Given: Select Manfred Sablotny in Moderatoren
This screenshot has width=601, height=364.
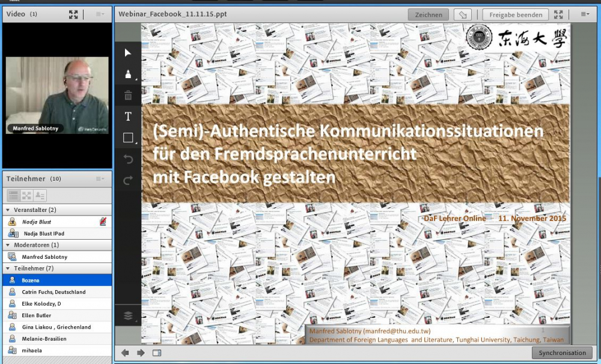Looking at the screenshot, I should pyautogui.click(x=57, y=256).
